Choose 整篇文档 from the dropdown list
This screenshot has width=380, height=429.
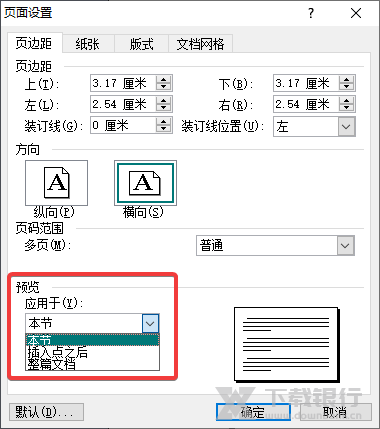[92, 364]
